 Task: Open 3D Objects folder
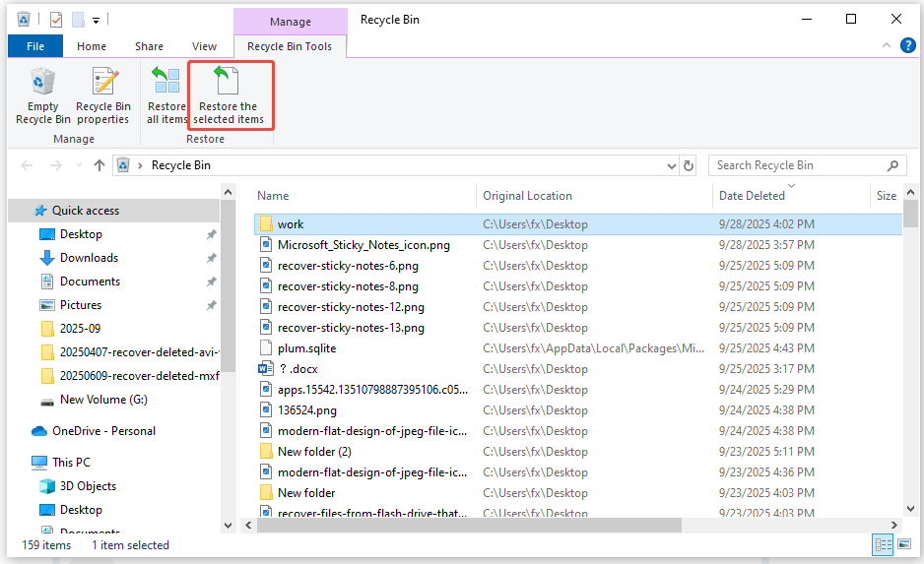[x=88, y=486]
